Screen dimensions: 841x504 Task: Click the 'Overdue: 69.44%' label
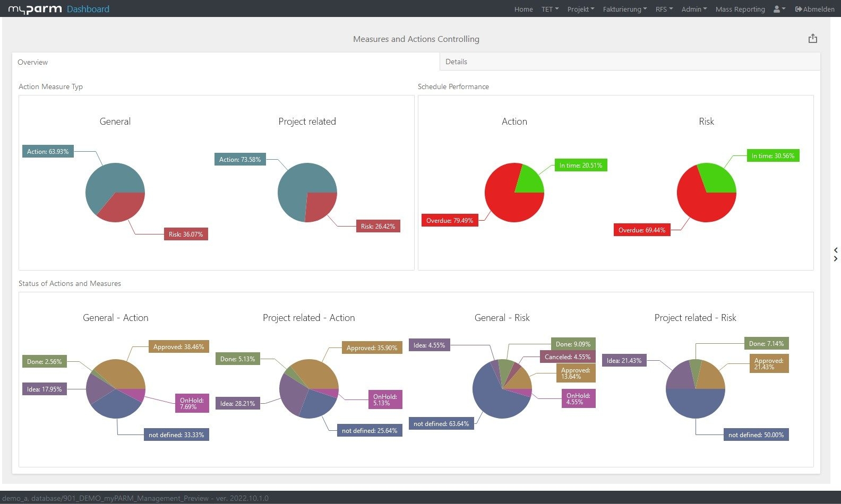click(x=642, y=230)
